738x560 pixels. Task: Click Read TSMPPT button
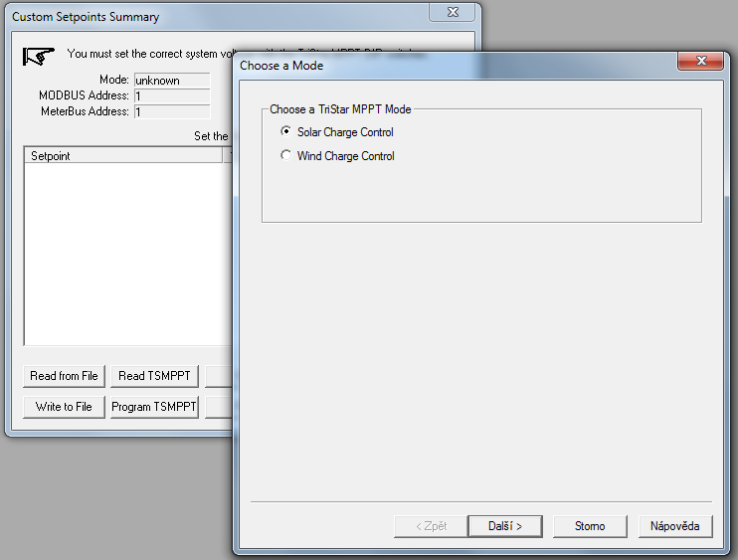point(154,376)
